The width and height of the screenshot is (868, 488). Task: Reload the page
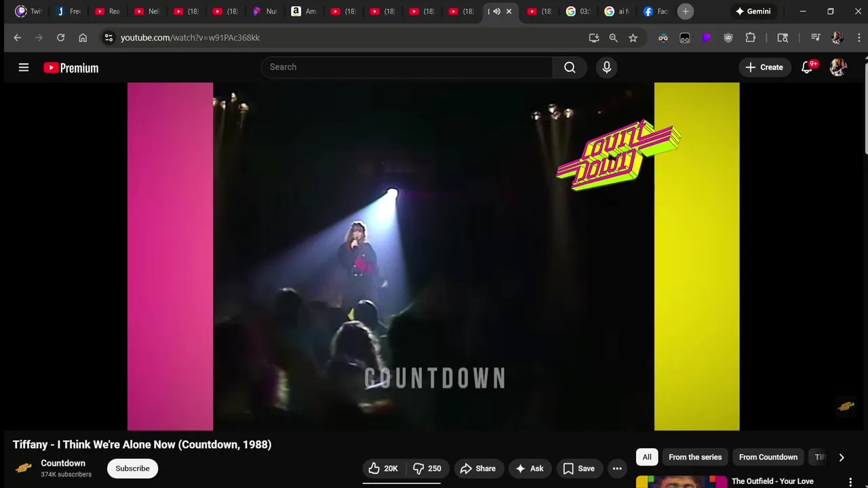point(60,38)
